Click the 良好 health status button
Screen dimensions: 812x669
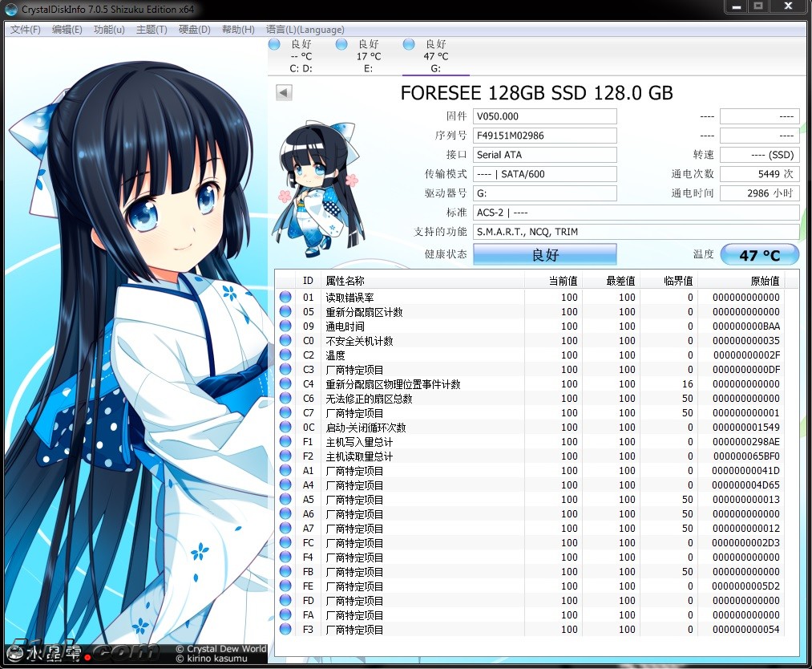545,254
